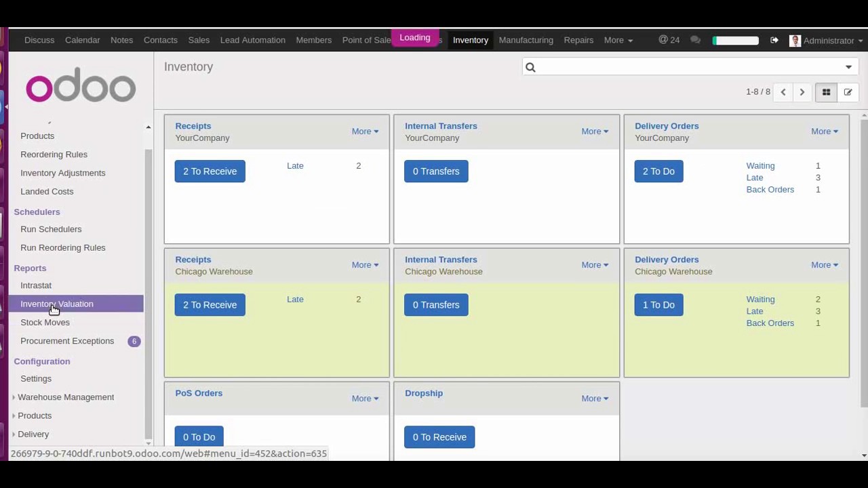868x488 pixels.
Task: Click the Odoo logo
Action: coord(81,85)
